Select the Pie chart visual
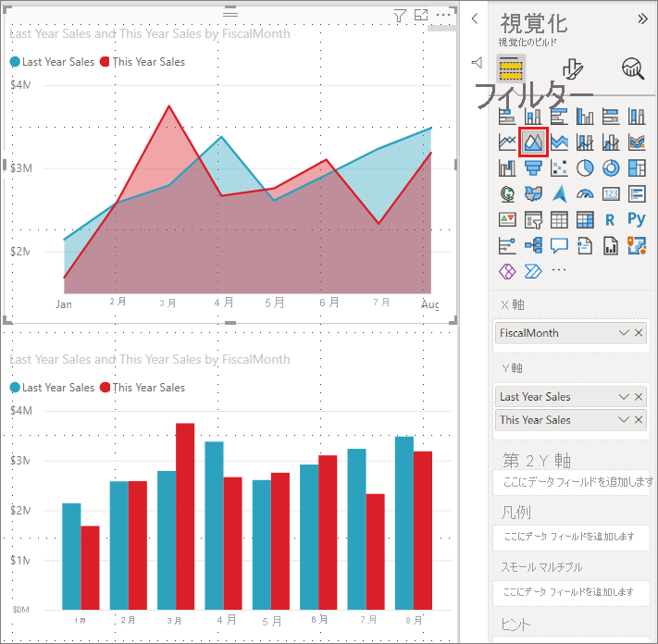Screen dimensions: 658x644 pos(585,168)
